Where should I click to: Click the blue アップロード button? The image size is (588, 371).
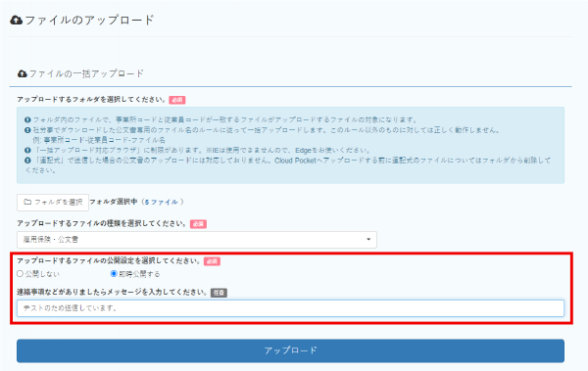click(290, 350)
